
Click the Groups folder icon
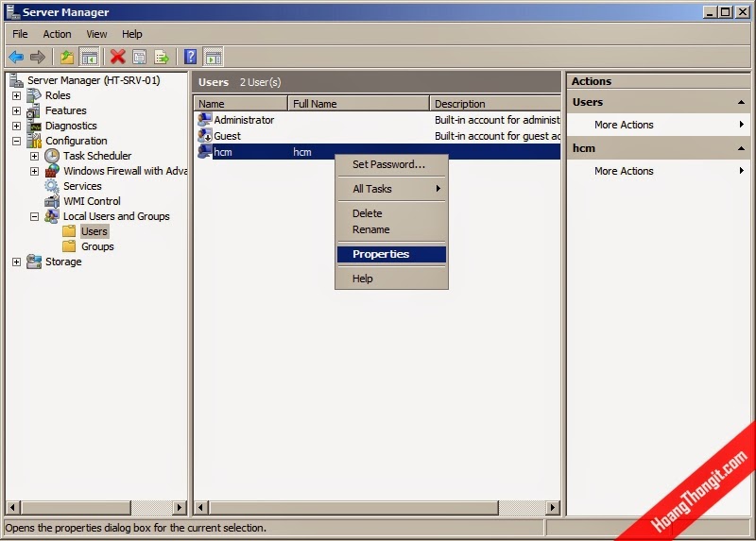tap(69, 246)
